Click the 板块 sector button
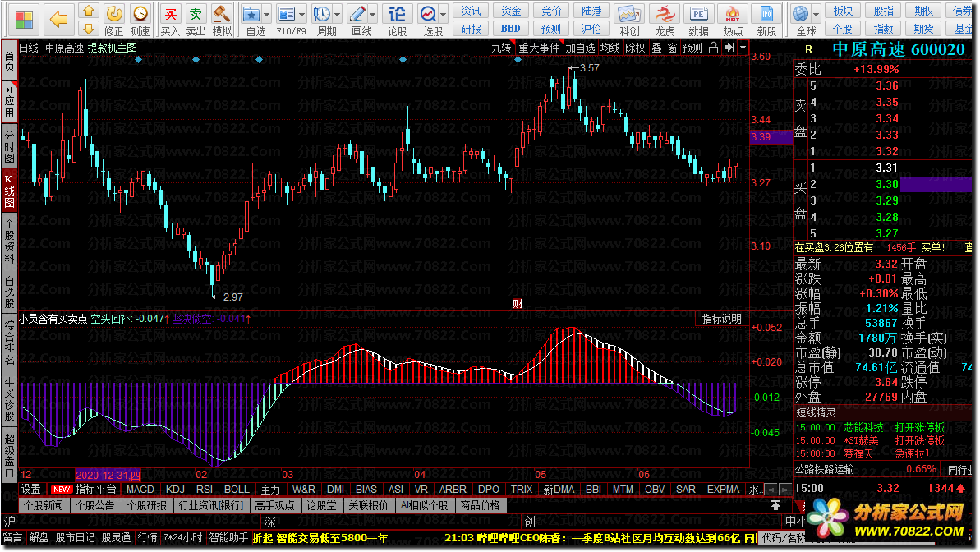This screenshot has width=980, height=552. (843, 11)
